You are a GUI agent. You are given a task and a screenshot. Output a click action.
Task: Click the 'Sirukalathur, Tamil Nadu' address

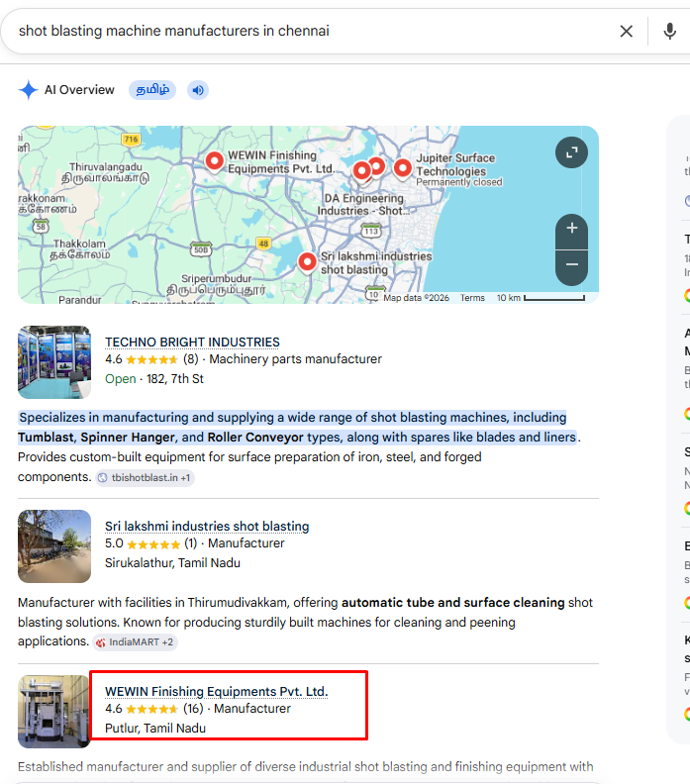(172, 563)
